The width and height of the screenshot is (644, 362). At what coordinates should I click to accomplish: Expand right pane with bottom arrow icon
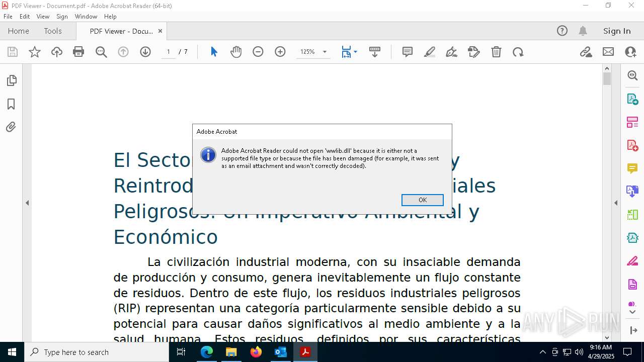632,330
